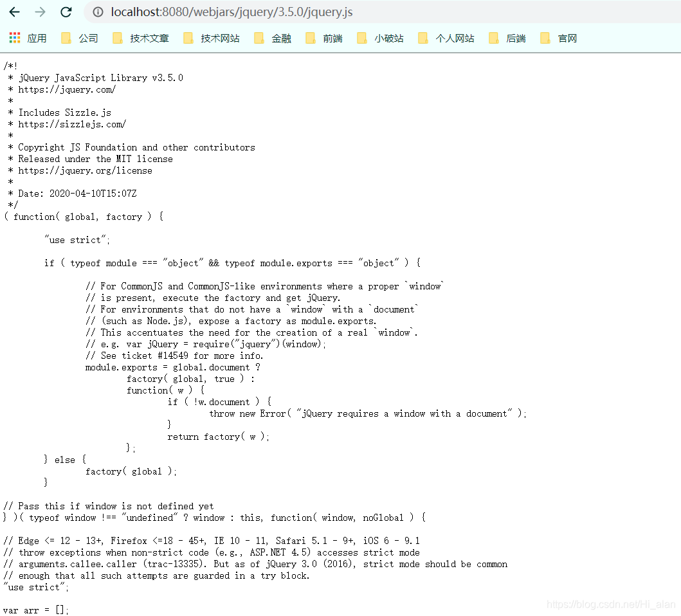
Task: Click the https://jquery.com/ text
Action: point(67,89)
